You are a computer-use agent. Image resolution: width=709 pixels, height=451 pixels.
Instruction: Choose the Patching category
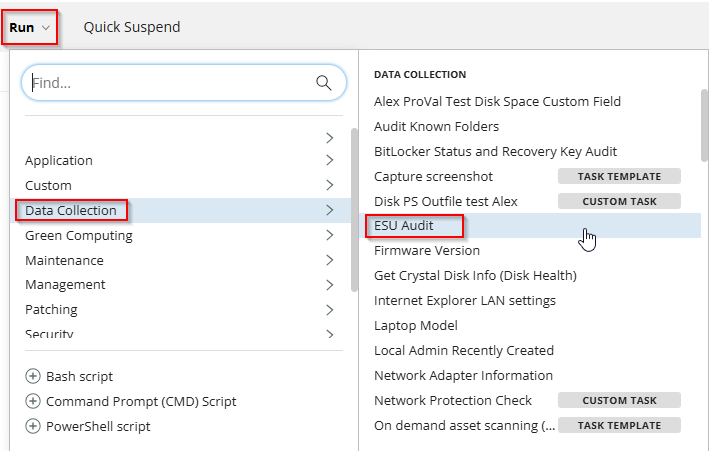51,310
